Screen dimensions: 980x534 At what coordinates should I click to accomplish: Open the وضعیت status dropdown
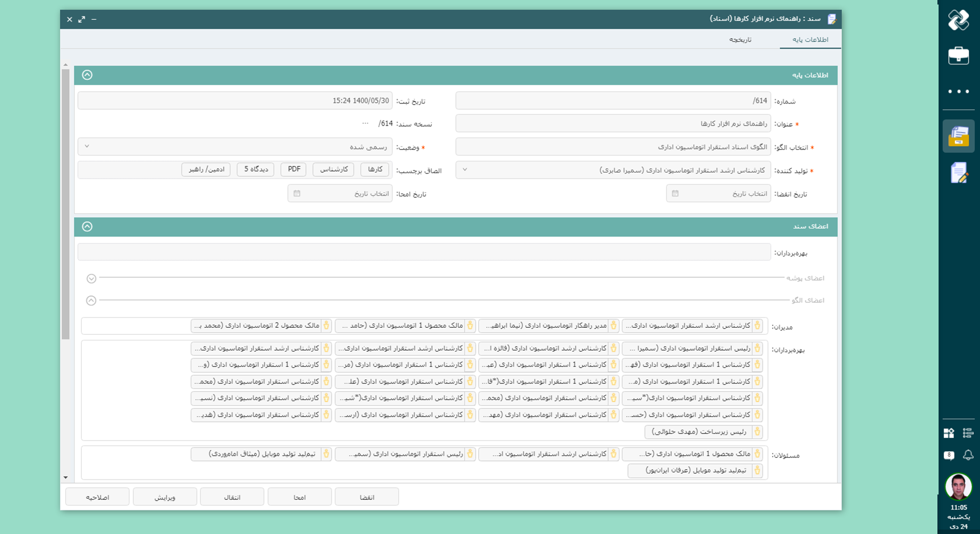coord(235,147)
